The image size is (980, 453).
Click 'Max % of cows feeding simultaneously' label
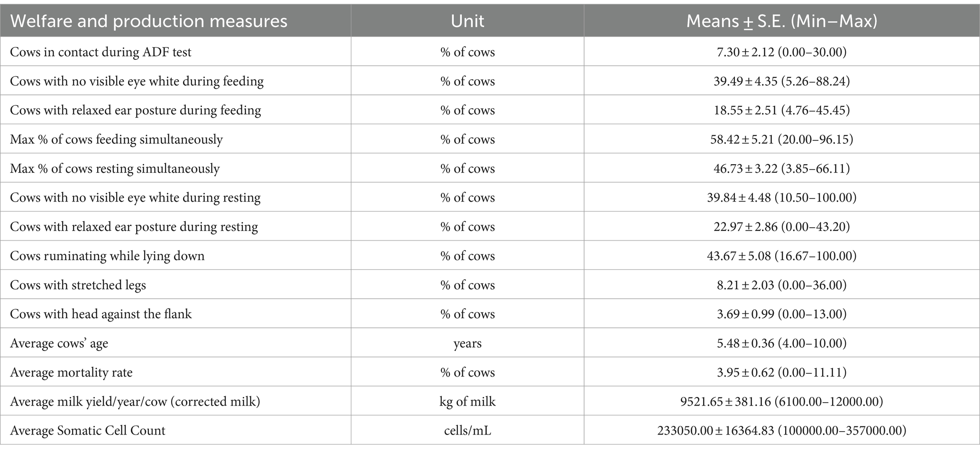(x=116, y=139)
